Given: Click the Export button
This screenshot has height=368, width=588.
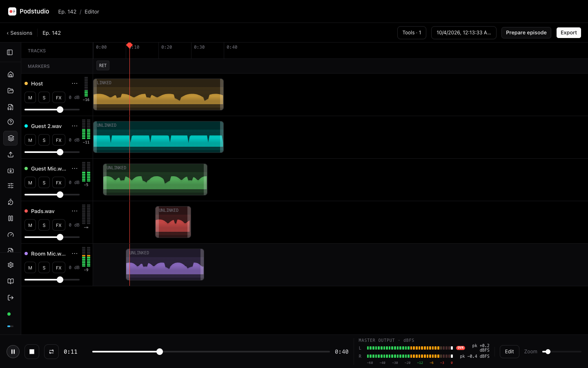Looking at the screenshot, I should point(569,33).
